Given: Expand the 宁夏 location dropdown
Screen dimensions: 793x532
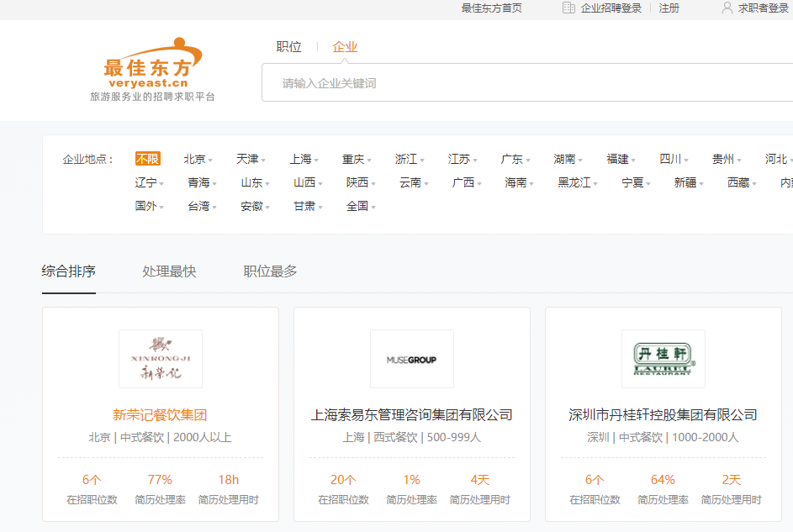Looking at the screenshot, I should (637, 182).
